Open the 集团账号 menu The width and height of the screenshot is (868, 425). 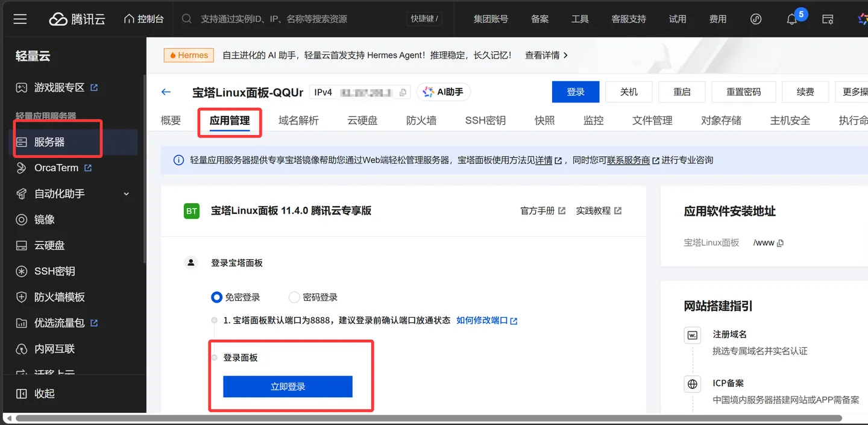point(491,19)
